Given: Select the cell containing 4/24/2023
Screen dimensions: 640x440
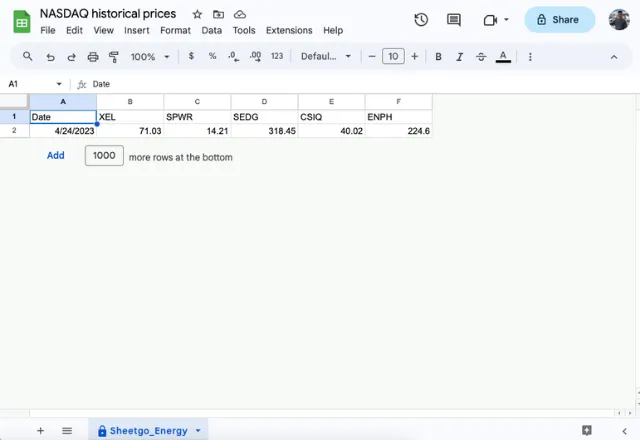Looking at the screenshot, I should (x=63, y=131).
